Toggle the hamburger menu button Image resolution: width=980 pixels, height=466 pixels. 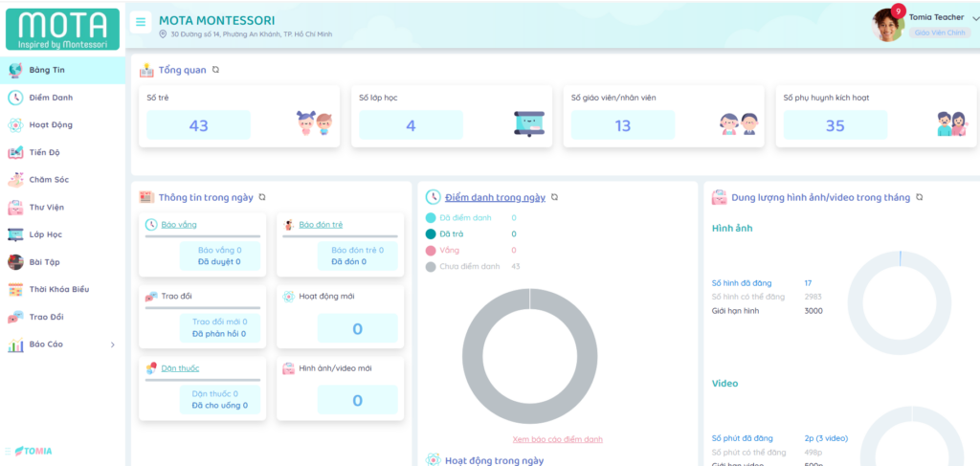coord(141,22)
